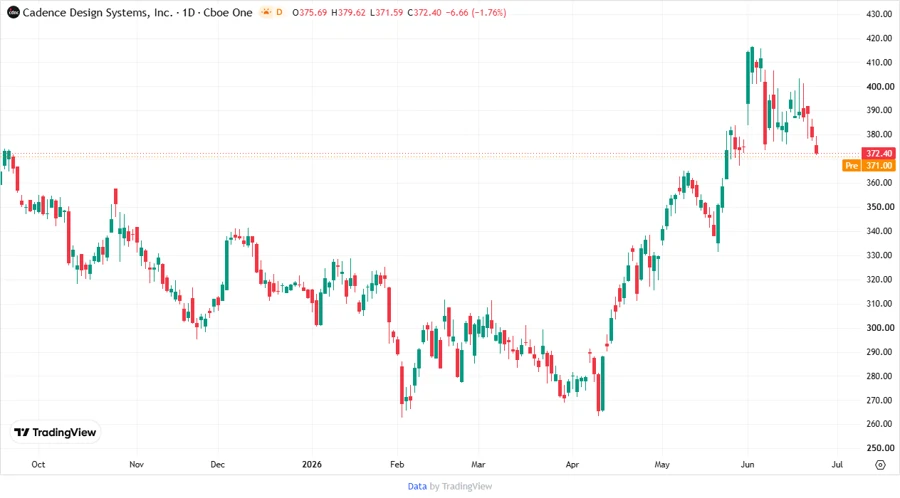
Task: Click the 350.00 price axis label
Action: (x=879, y=207)
